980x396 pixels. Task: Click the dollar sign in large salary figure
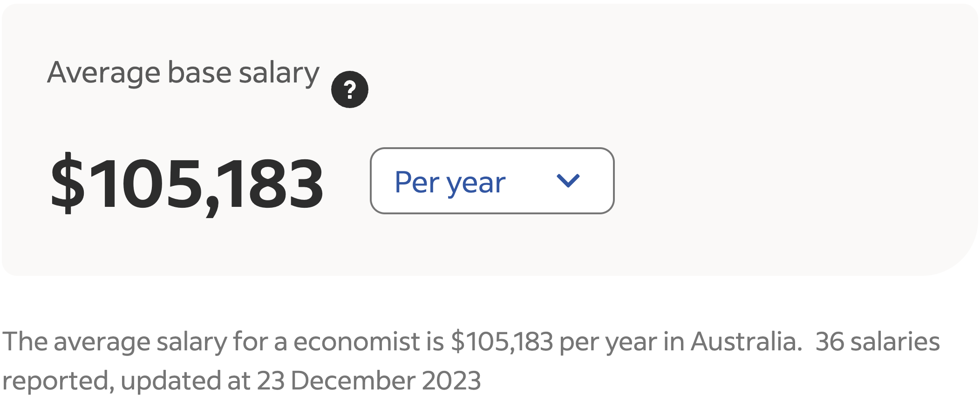click(x=68, y=183)
